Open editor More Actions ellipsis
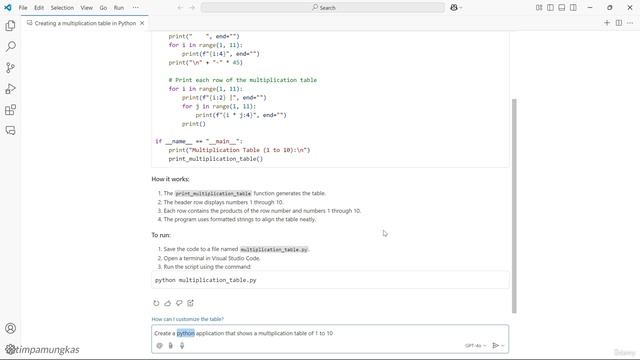 point(630,23)
